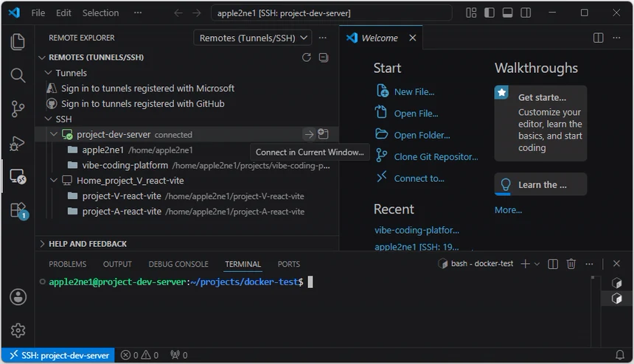The image size is (634, 364).
Task: Switch to PORTS panel tab
Action: tap(289, 265)
